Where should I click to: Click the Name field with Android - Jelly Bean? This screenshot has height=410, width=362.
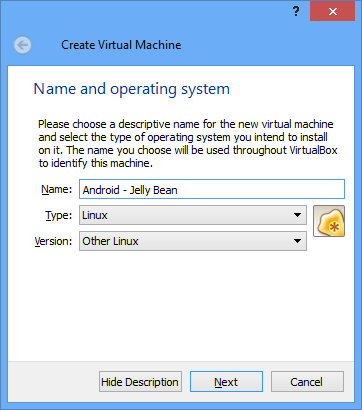[212, 189]
